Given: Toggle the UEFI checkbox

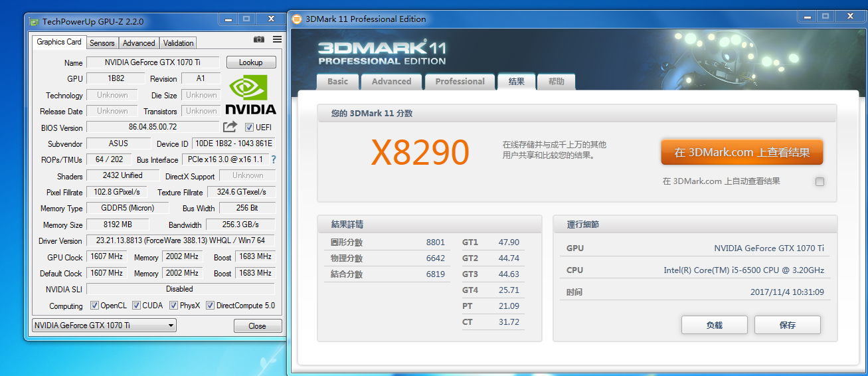Looking at the screenshot, I should (250, 127).
